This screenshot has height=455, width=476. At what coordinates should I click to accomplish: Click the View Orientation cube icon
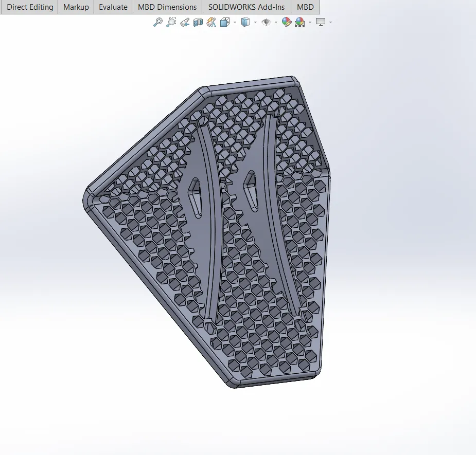pyautogui.click(x=225, y=22)
